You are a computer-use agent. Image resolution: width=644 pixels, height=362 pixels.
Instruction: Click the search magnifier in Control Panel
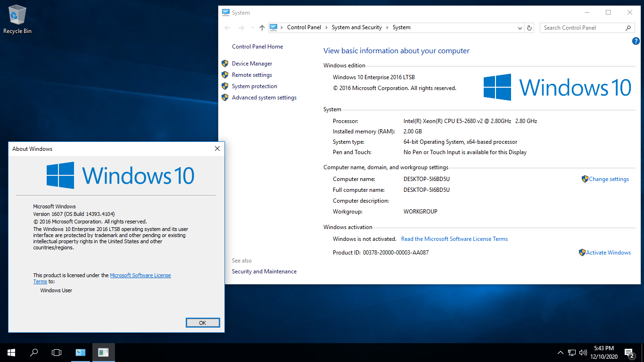(x=628, y=28)
